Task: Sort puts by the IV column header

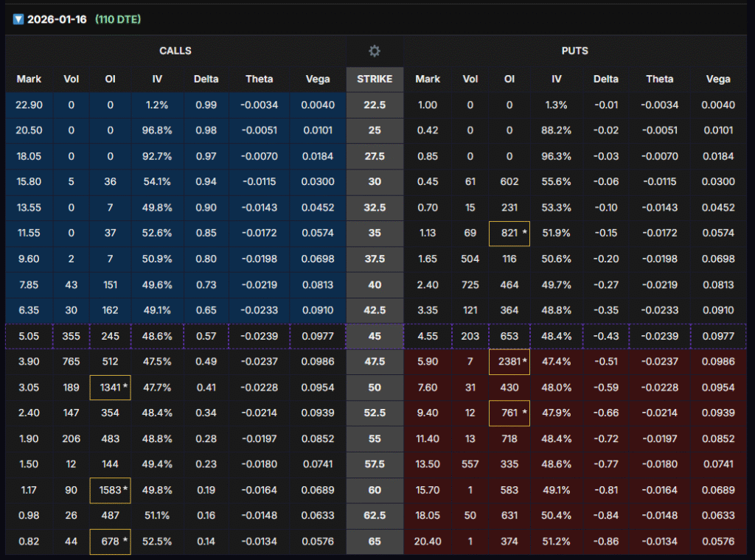Action: point(560,79)
